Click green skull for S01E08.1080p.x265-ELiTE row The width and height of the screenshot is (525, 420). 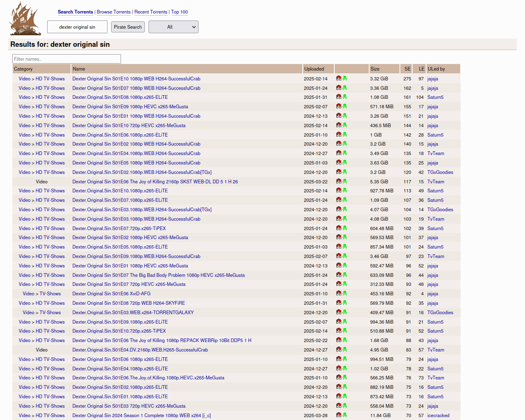tap(345, 97)
